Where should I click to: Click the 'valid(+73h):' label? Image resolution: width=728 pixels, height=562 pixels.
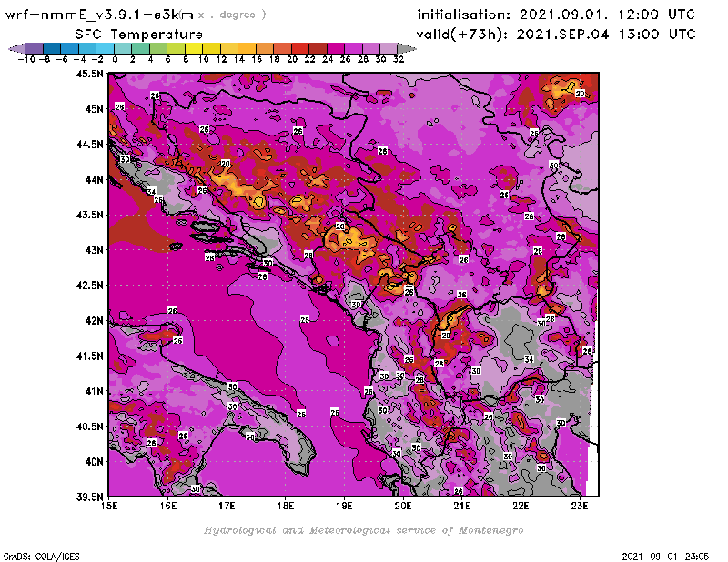(463, 35)
